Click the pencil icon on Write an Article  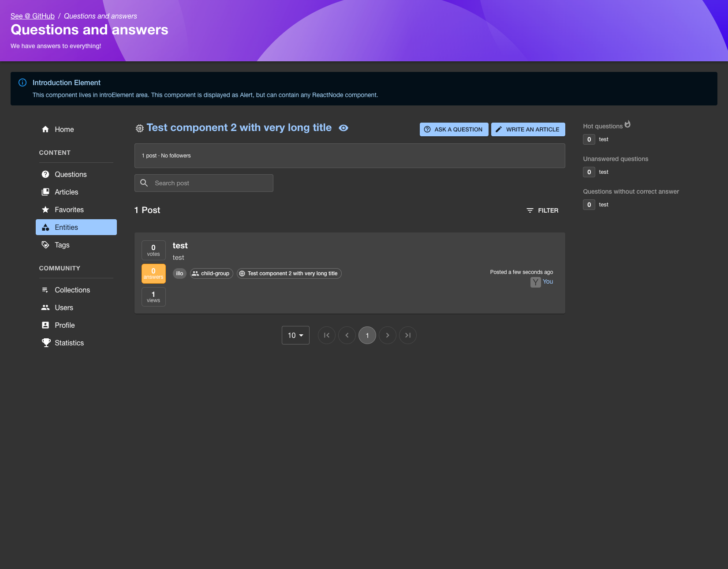click(499, 129)
